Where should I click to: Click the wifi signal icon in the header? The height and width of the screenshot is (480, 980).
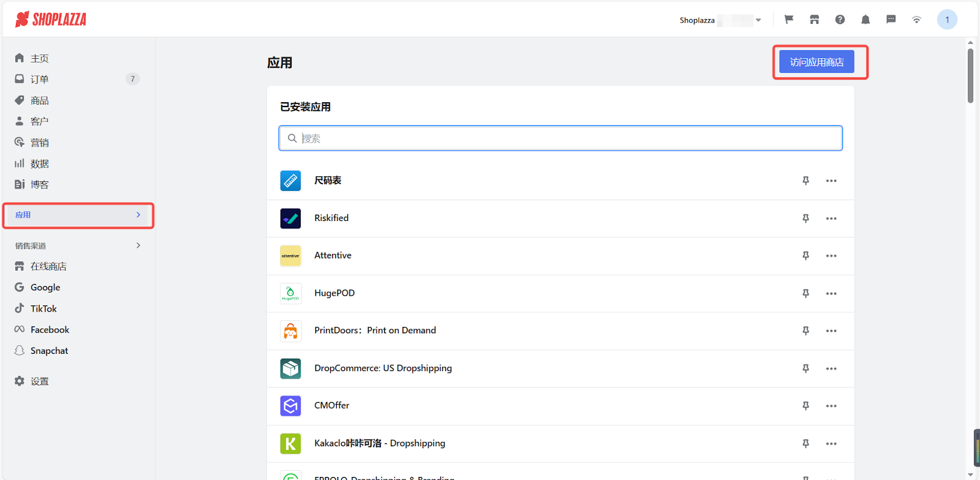pyautogui.click(x=917, y=20)
